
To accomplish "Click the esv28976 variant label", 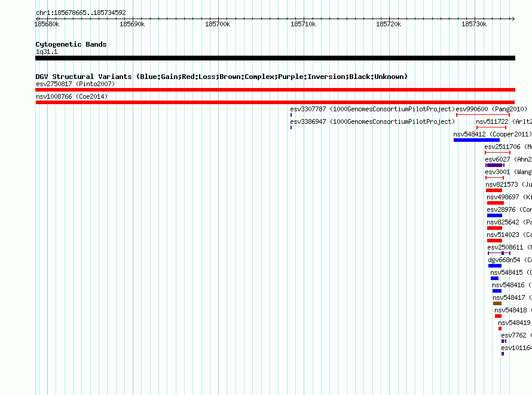I will tap(509, 209).
